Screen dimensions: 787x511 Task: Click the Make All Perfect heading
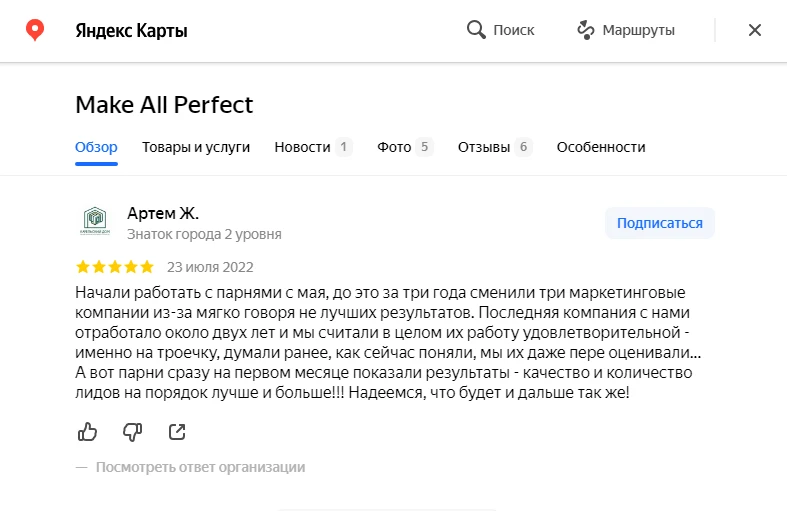(x=164, y=104)
